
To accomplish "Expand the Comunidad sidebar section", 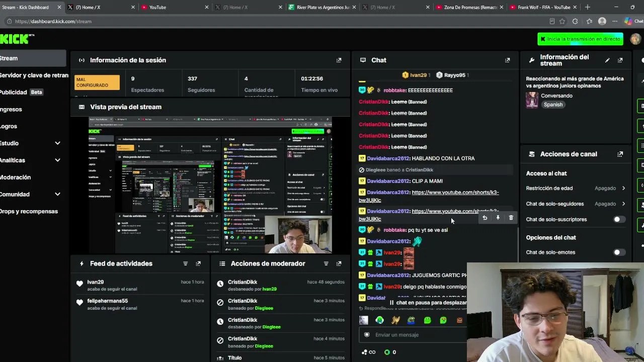I will [57, 194].
